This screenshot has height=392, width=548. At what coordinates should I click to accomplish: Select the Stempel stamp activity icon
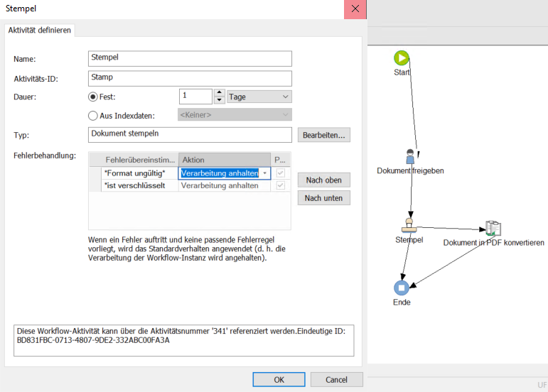click(x=409, y=225)
